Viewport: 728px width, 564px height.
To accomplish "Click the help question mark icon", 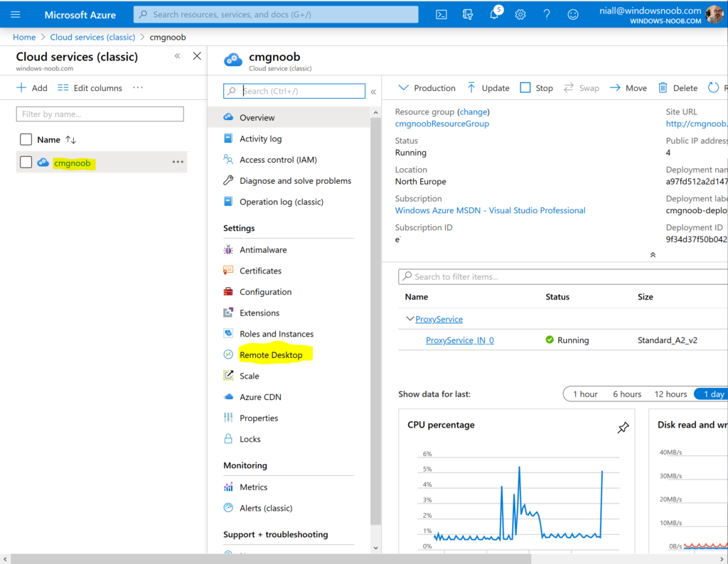I will pyautogui.click(x=547, y=14).
